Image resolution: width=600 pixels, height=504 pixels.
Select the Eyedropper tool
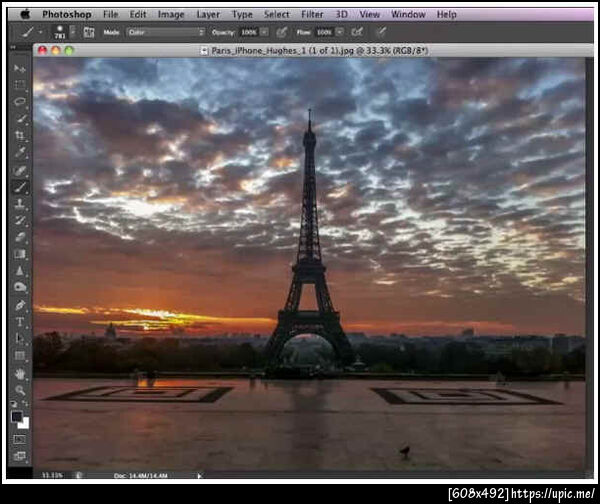pyautogui.click(x=19, y=153)
